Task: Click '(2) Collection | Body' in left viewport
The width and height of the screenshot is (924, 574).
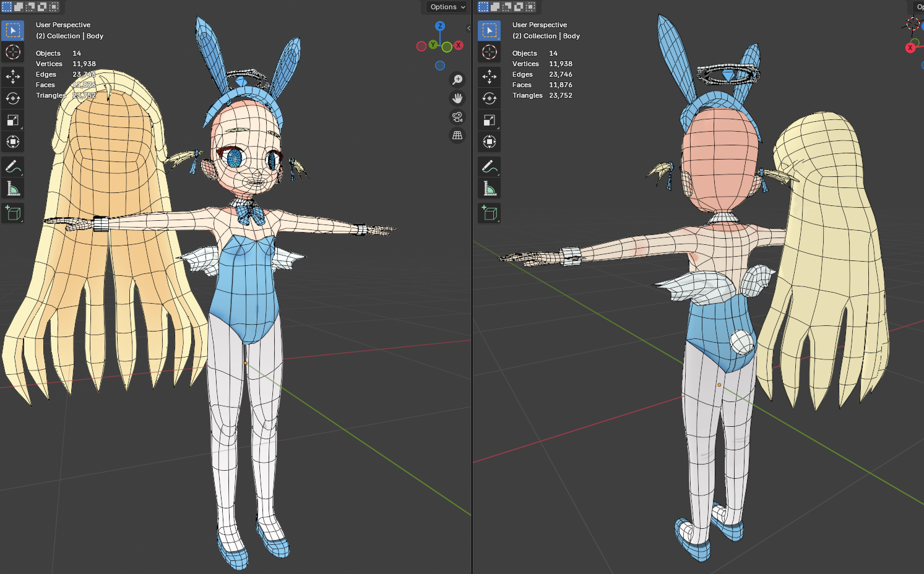Action: pos(69,36)
